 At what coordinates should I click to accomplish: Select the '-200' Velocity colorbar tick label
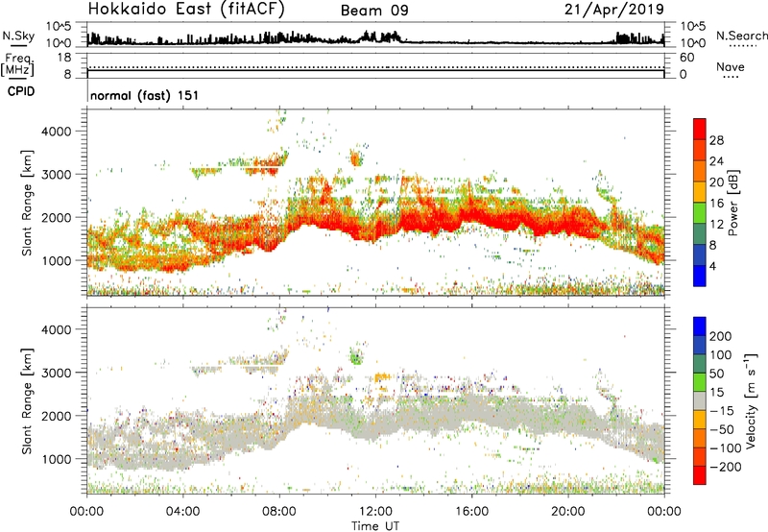coord(725,467)
